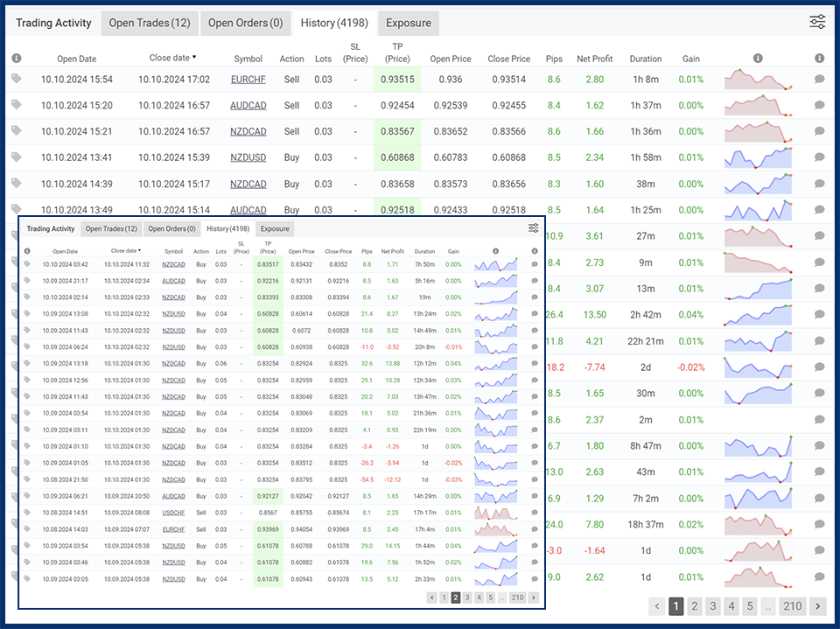Viewport: 840px width, 629px height.
Task: Click the info icon left of the Open Date header
Action: (x=17, y=59)
